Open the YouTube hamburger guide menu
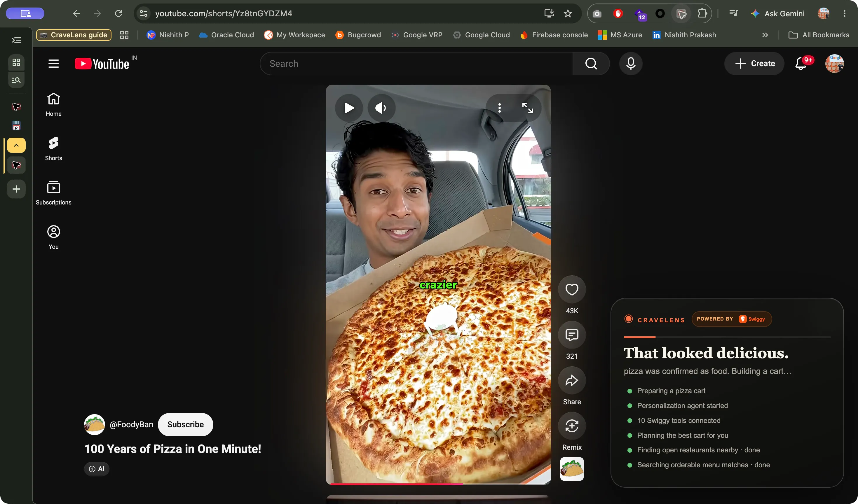This screenshot has height=504, width=858. pos(53,64)
